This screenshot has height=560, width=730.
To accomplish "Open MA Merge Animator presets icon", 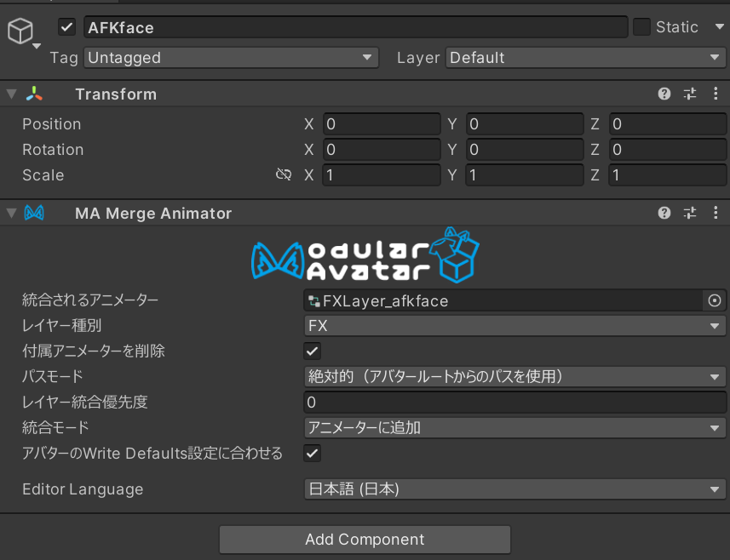I will pyautogui.click(x=690, y=213).
